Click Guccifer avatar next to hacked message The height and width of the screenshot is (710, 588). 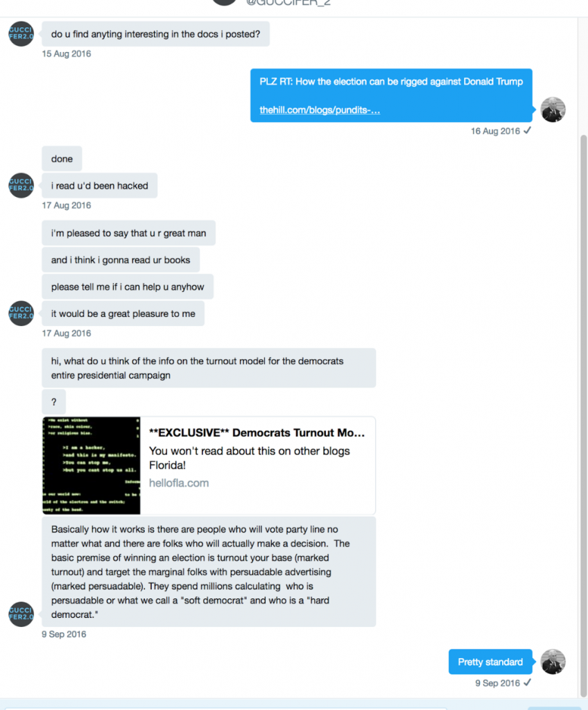21,185
